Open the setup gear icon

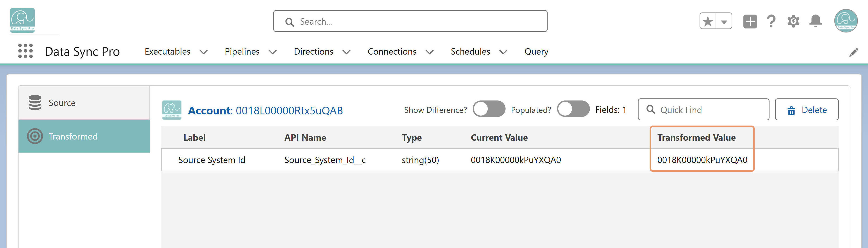coord(793,21)
